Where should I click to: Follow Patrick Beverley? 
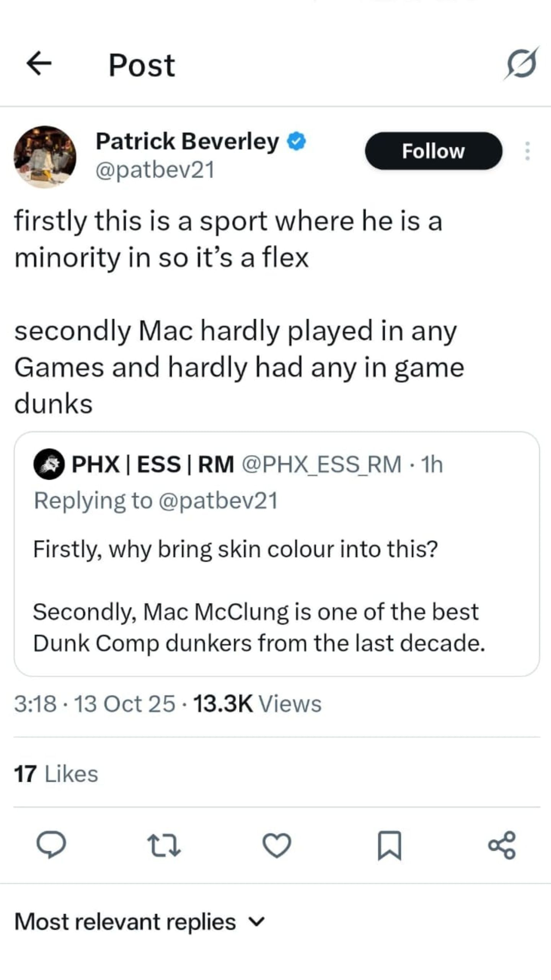pos(433,151)
